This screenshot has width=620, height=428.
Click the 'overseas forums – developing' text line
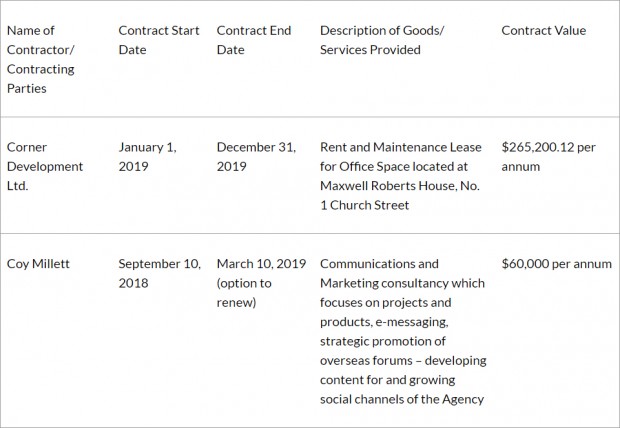pyautogui.click(x=403, y=361)
